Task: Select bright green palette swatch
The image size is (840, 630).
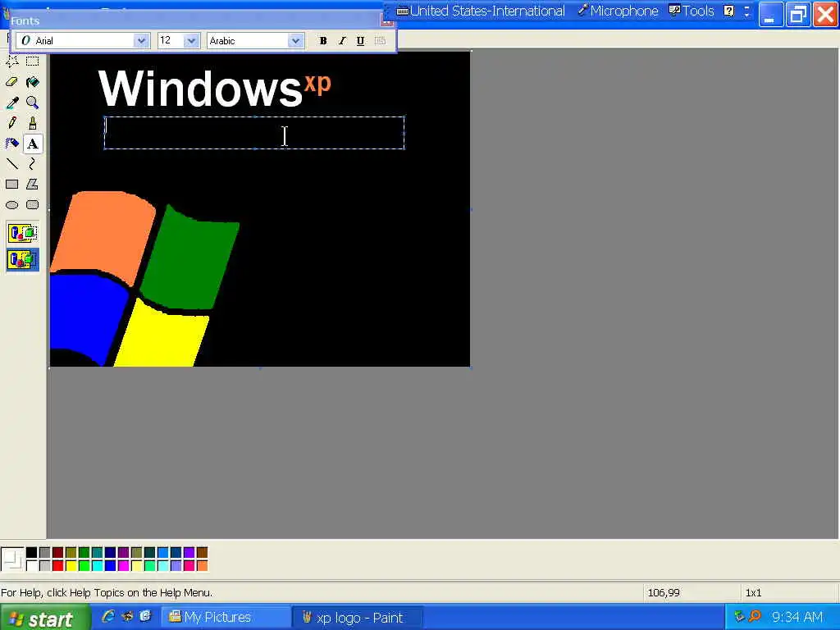Action: tap(84, 565)
